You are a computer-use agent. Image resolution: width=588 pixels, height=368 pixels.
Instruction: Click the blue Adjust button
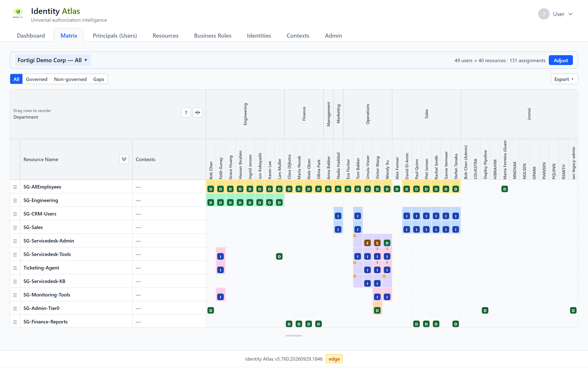coord(561,60)
